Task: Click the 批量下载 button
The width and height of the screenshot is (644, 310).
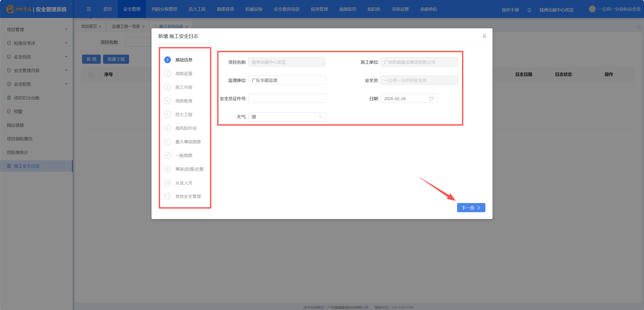Action: 116,59
